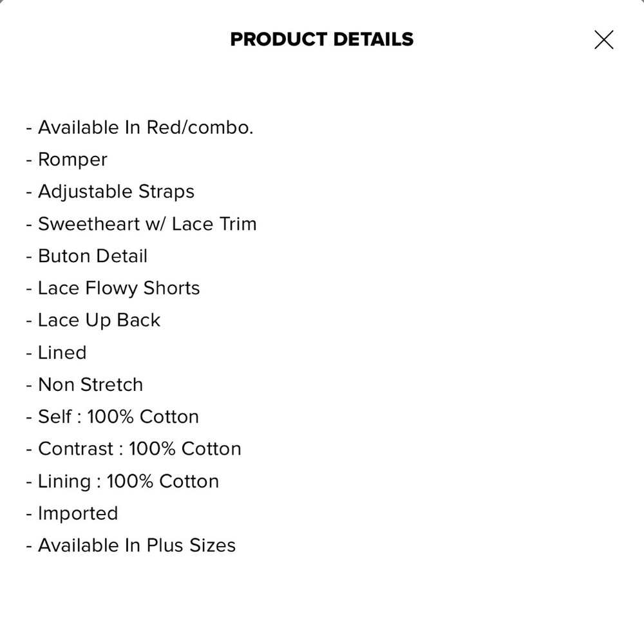
Task: Click the 'Self : 100% Cotton' line
Action: click(x=118, y=417)
